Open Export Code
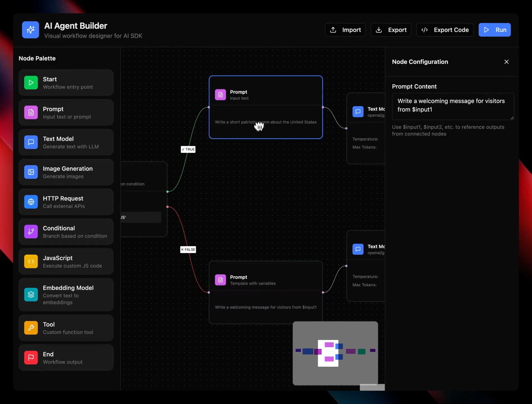Screen dimensions: 532x404 pos(445,30)
